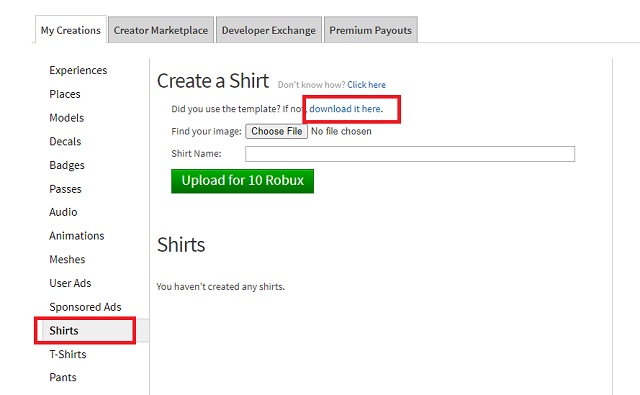This screenshot has height=395, width=640.
Task: Open the Developer Exchange tab
Action: point(269,30)
